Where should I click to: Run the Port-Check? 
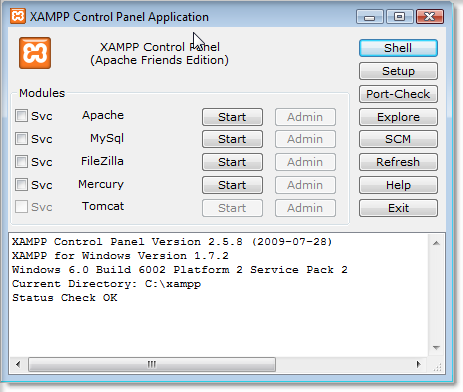(x=398, y=94)
